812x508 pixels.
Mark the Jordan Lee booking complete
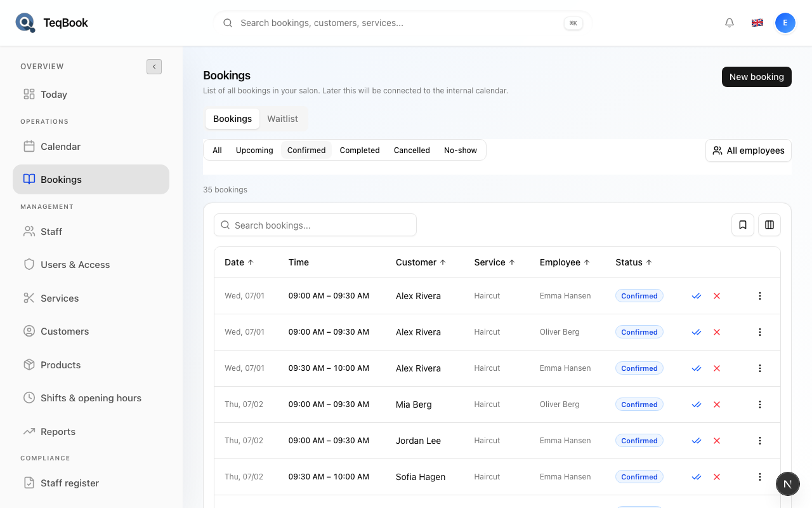(x=697, y=441)
